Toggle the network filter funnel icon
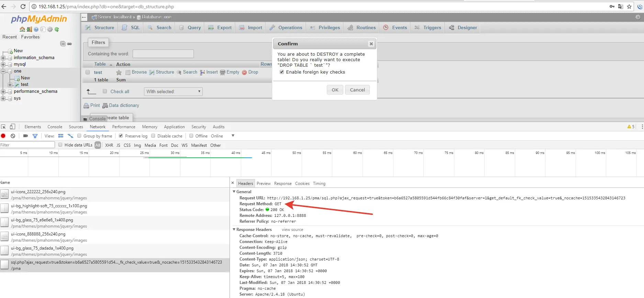Image resolution: width=644 pixels, height=298 pixels. pos(35,136)
